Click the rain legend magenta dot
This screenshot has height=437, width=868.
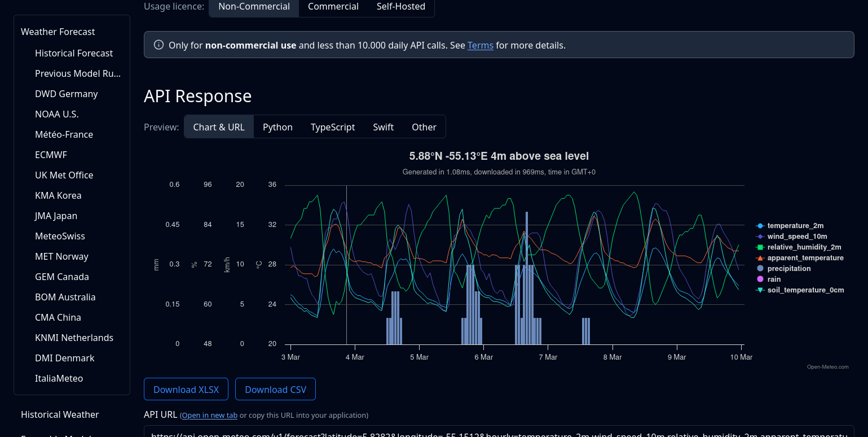[x=760, y=279]
